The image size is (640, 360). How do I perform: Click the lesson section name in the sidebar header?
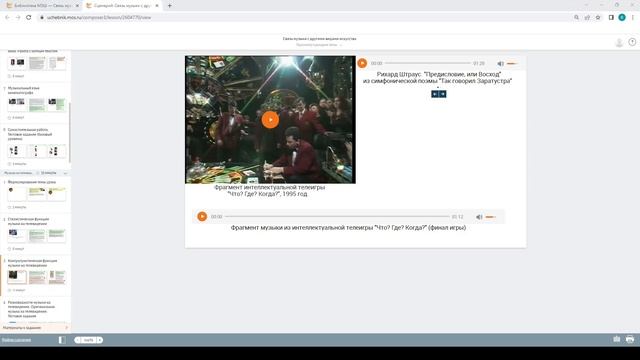click(18, 173)
